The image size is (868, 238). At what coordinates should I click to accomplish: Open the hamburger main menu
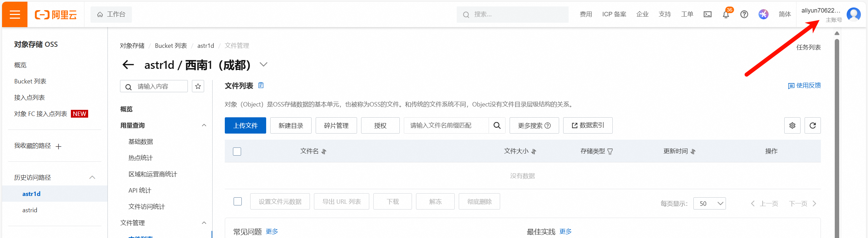point(15,14)
